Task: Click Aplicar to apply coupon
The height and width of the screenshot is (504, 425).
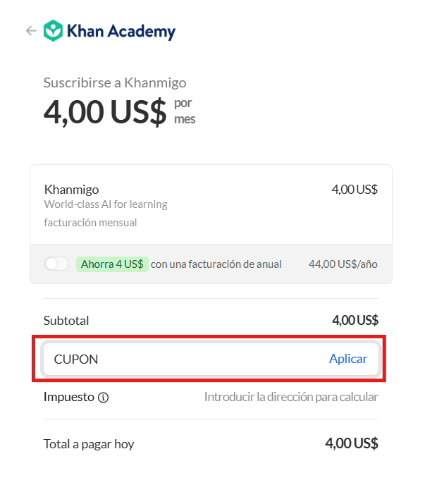Action: pyautogui.click(x=348, y=359)
